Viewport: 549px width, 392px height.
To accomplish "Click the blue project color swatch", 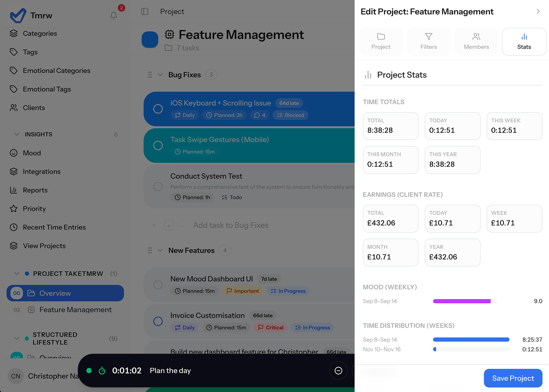I will [x=150, y=40].
